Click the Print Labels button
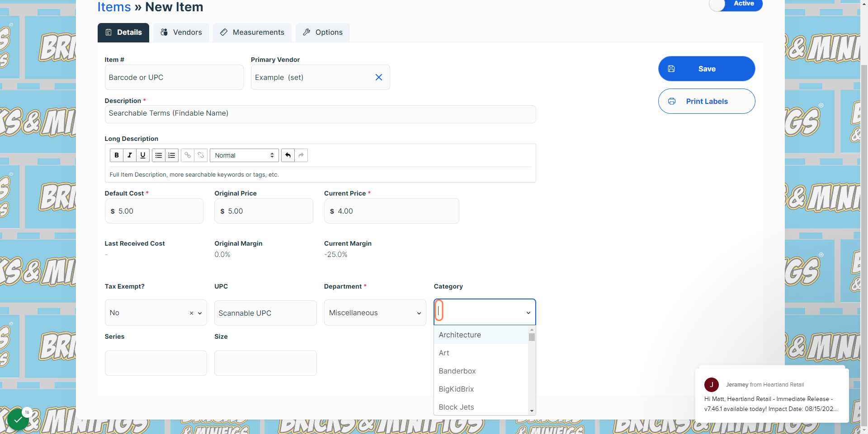 (707, 101)
